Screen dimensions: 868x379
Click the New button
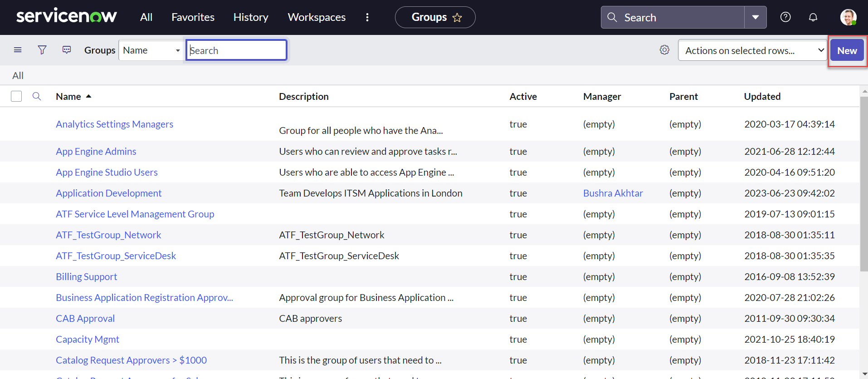point(847,50)
